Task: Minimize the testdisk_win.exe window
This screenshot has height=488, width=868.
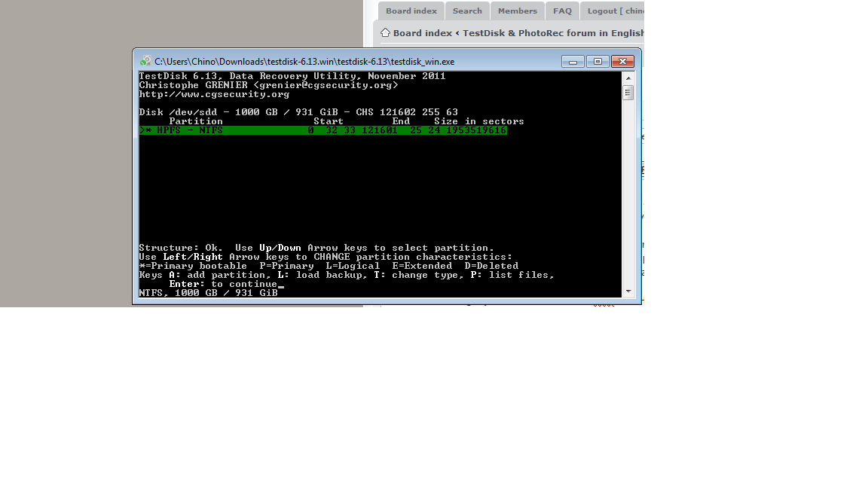Action: point(573,62)
